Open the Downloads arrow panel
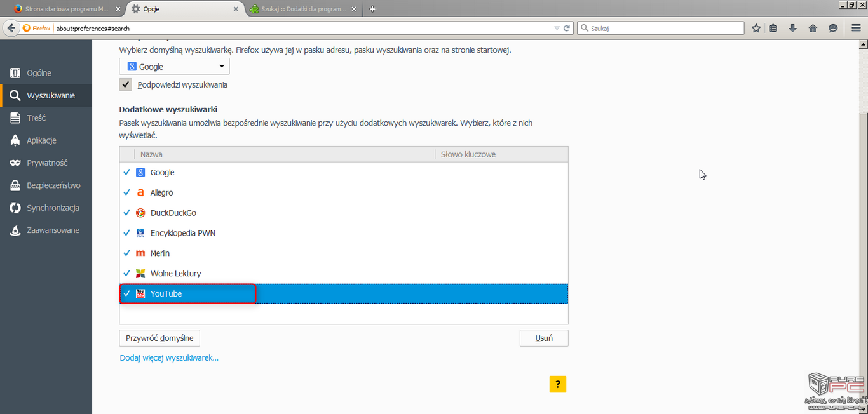 [793, 28]
